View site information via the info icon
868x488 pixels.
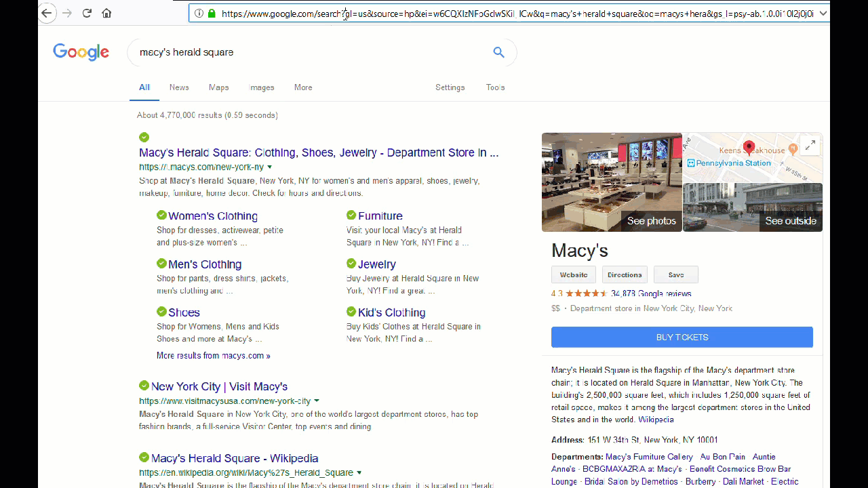click(199, 14)
